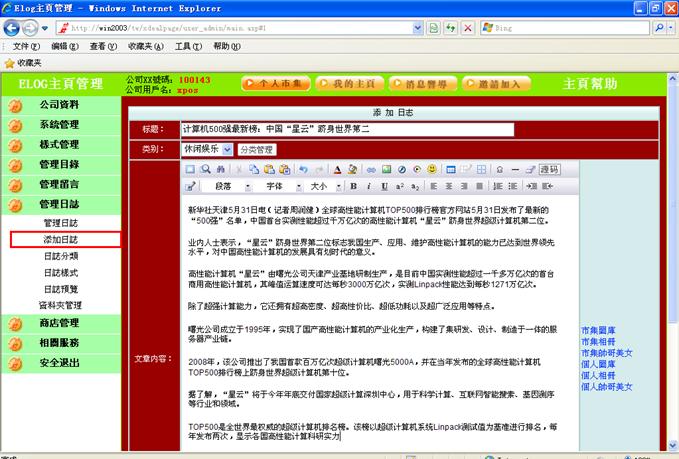Screen dimensions: 679x459
Task: Toggle italic formatting in the editor
Action: (x=369, y=186)
